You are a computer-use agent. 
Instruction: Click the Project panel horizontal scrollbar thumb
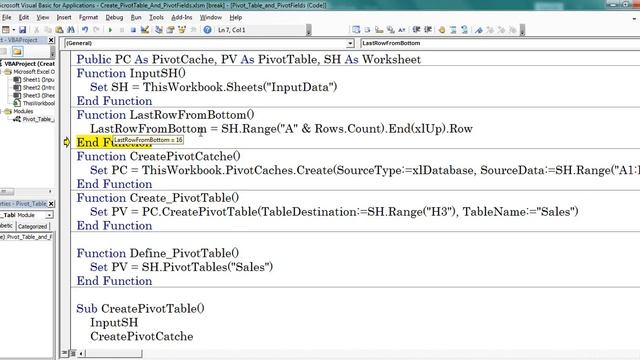[7, 191]
